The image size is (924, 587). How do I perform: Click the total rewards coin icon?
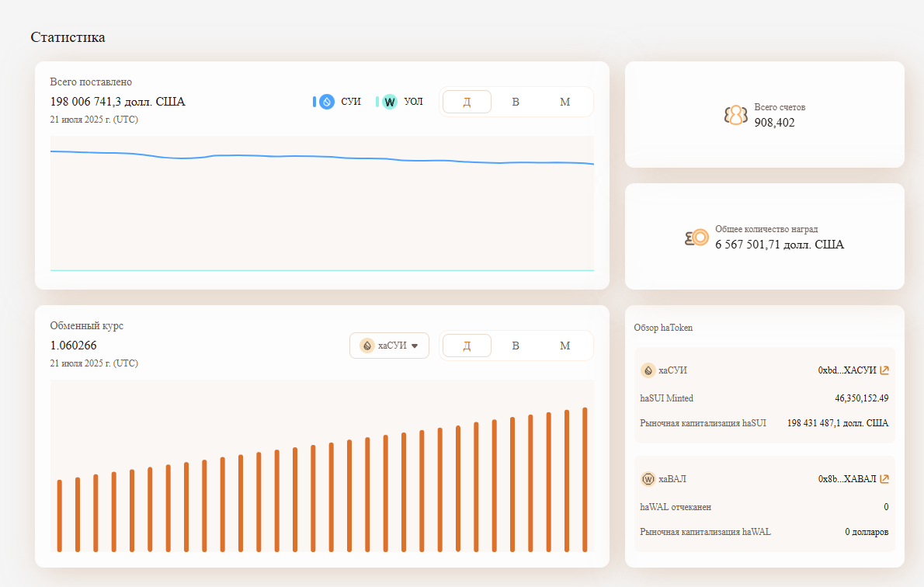click(696, 238)
